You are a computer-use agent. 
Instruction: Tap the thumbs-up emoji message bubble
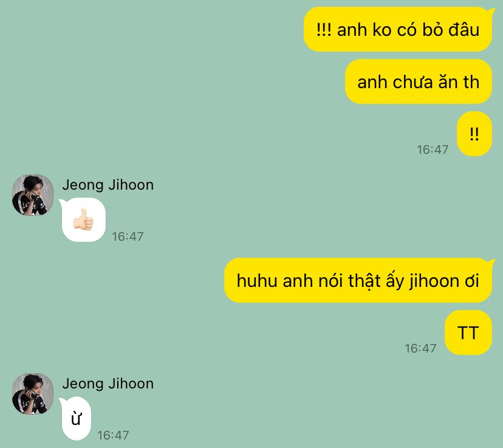point(83,220)
